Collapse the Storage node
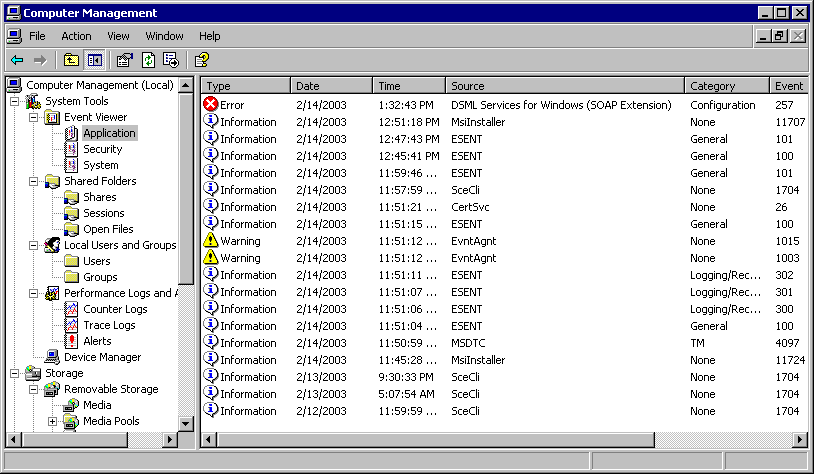This screenshot has height=474, width=814. [x=15, y=373]
